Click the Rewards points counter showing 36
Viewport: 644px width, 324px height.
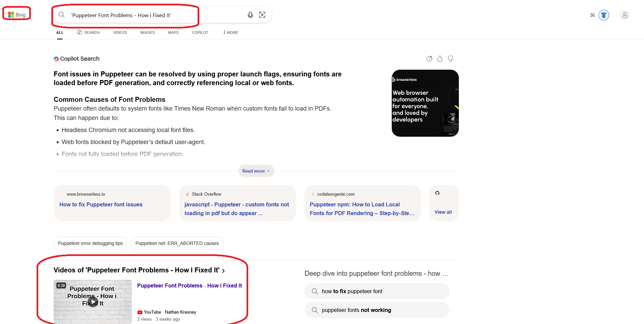point(592,15)
